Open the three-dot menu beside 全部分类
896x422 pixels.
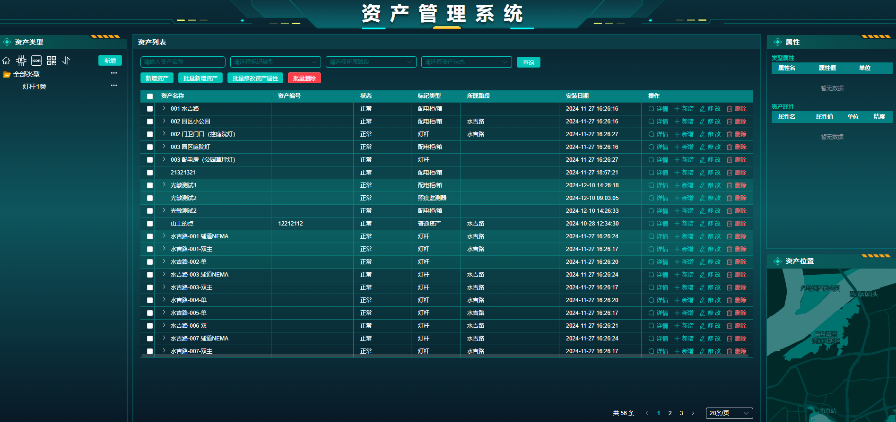pyautogui.click(x=114, y=74)
